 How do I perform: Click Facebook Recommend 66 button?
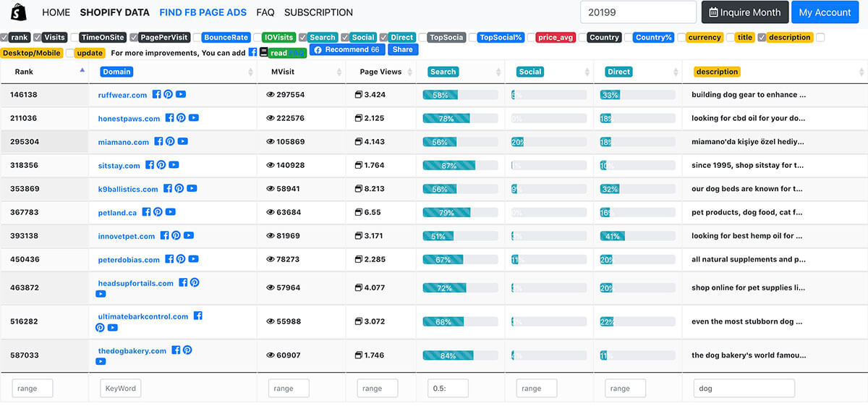[347, 49]
